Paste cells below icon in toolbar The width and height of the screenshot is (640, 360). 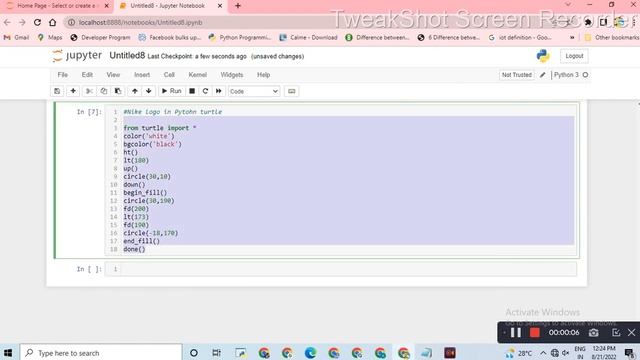point(118,91)
